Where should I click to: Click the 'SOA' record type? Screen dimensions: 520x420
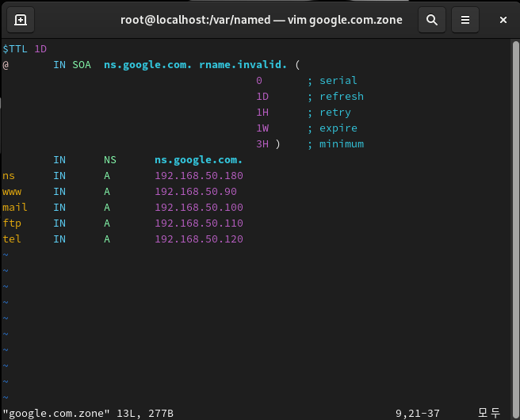pyautogui.click(x=82, y=65)
